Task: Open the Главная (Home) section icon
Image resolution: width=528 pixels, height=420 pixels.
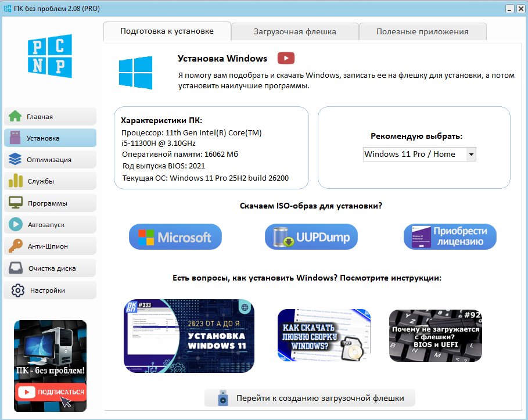Action: point(16,116)
